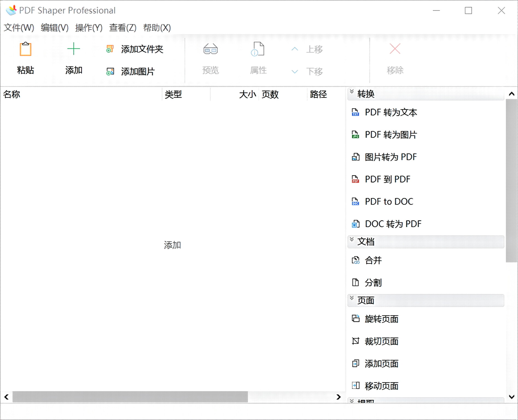The height and width of the screenshot is (420, 518).
Task: Click the Paste (粘贴) clipboard icon
Action: pos(25,49)
